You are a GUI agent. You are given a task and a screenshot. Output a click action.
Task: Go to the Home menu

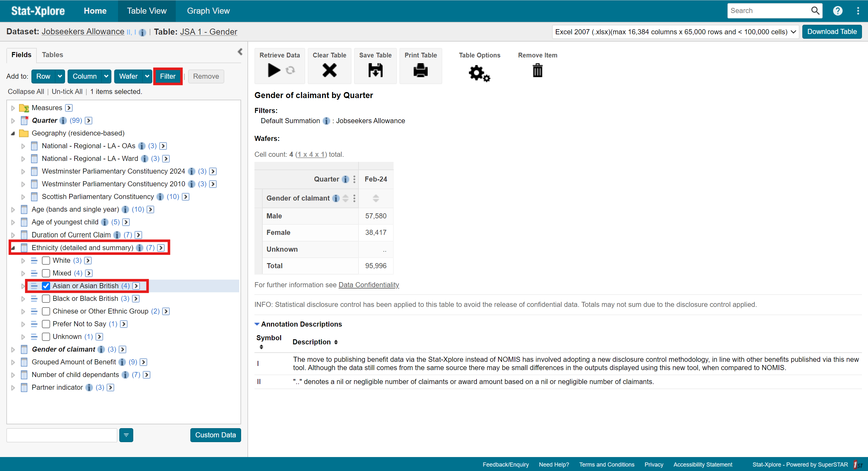95,11
